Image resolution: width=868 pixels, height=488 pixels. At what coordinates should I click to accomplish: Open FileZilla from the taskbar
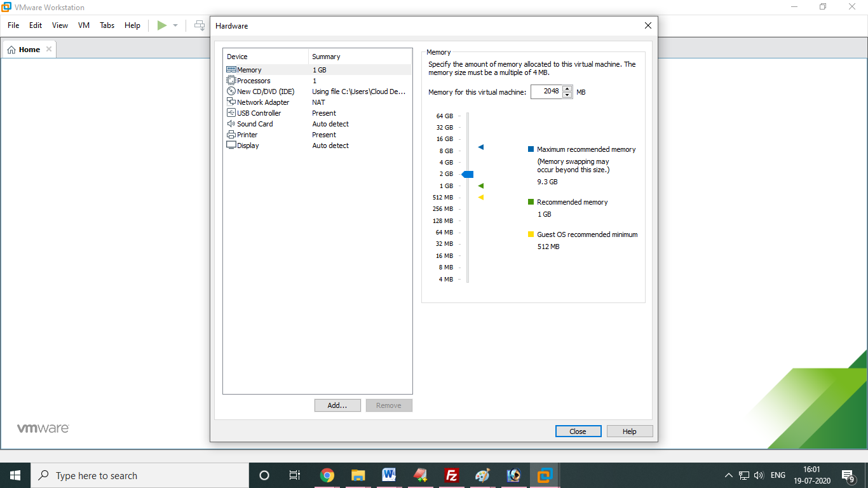(x=451, y=475)
